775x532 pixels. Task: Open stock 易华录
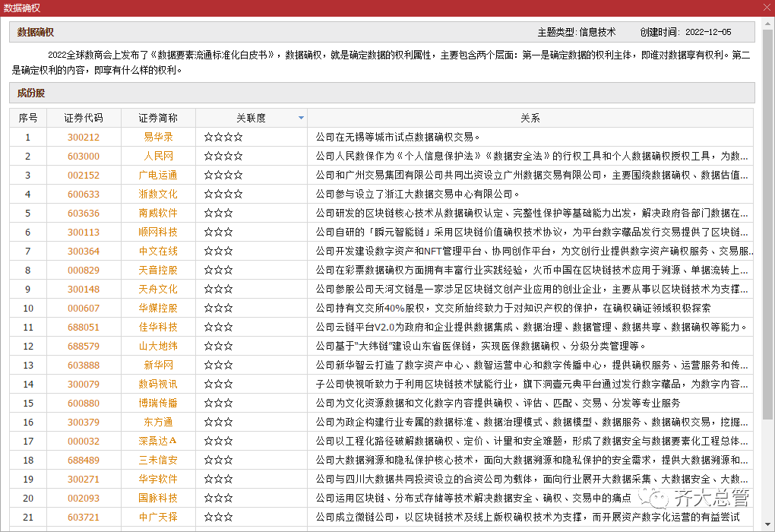[x=158, y=137]
